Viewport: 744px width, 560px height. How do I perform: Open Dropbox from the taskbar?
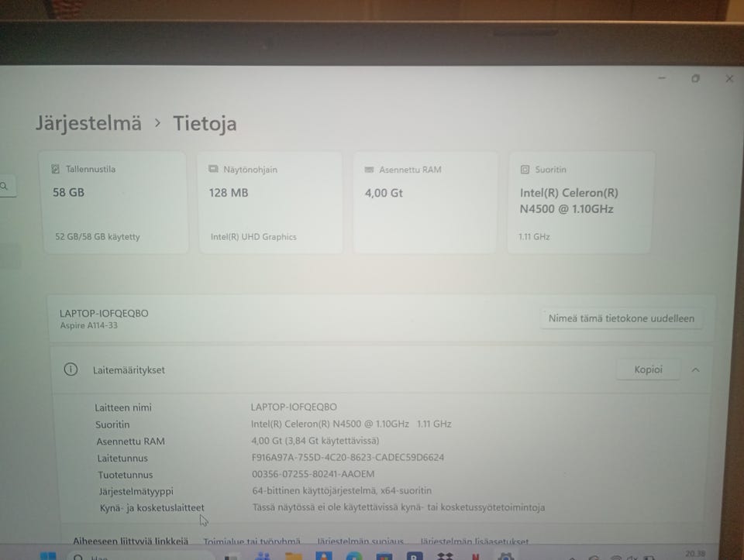coord(445,555)
